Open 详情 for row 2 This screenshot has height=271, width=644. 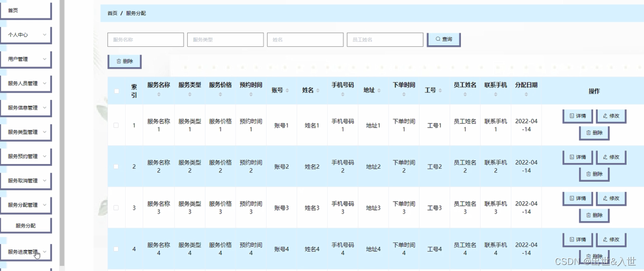point(577,157)
